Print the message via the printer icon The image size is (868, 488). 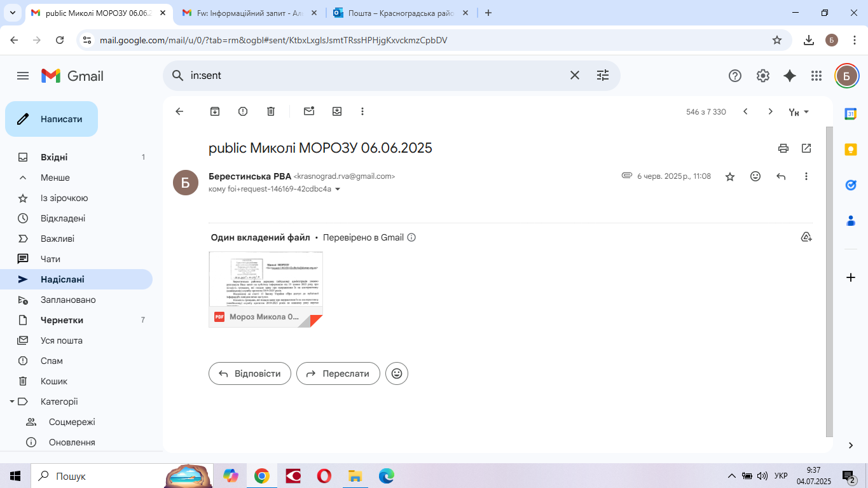(x=783, y=148)
